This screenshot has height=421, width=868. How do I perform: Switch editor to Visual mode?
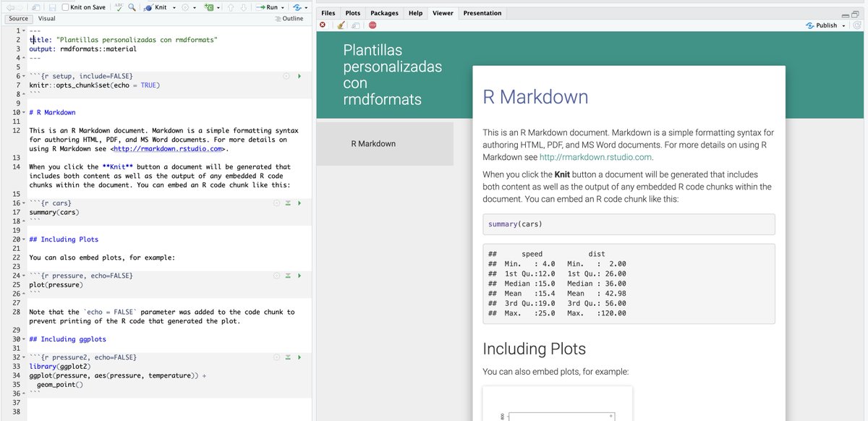(46, 18)
